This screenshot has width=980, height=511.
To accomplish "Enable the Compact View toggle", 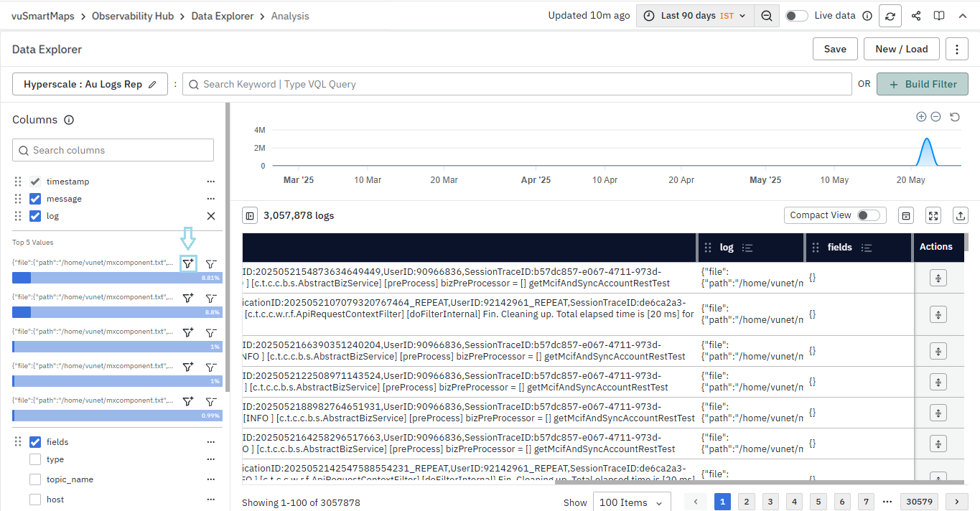I will [867, 215].
